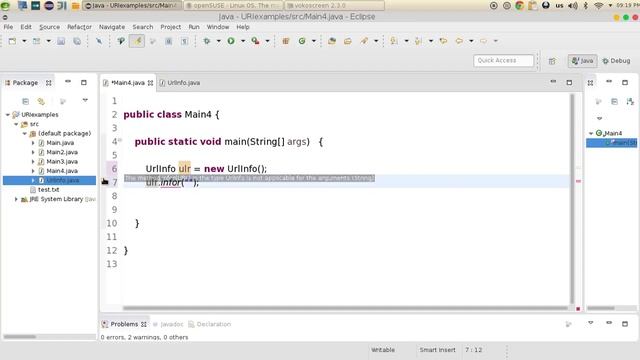The image size is (640, 360).
Task: Open the File menu
Action: click(8, 27)
